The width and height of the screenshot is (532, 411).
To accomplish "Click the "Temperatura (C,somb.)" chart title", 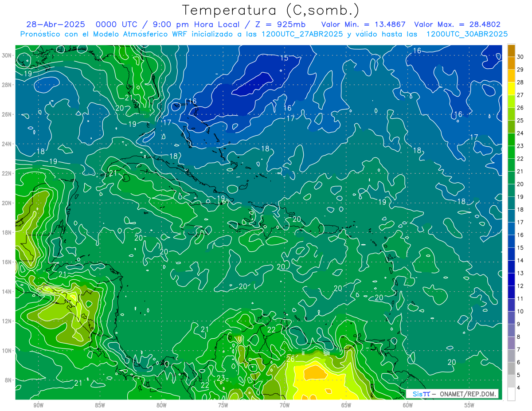I will 271,10.
